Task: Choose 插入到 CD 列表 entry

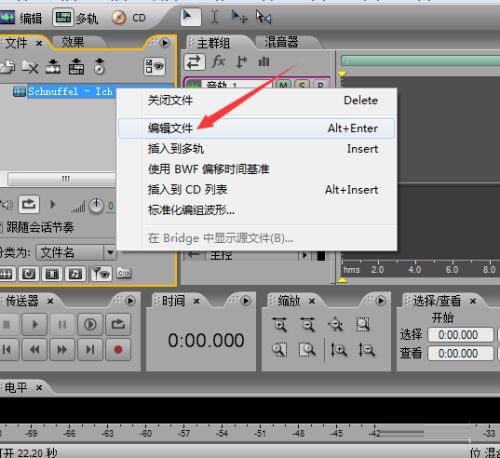Action: 257,190
